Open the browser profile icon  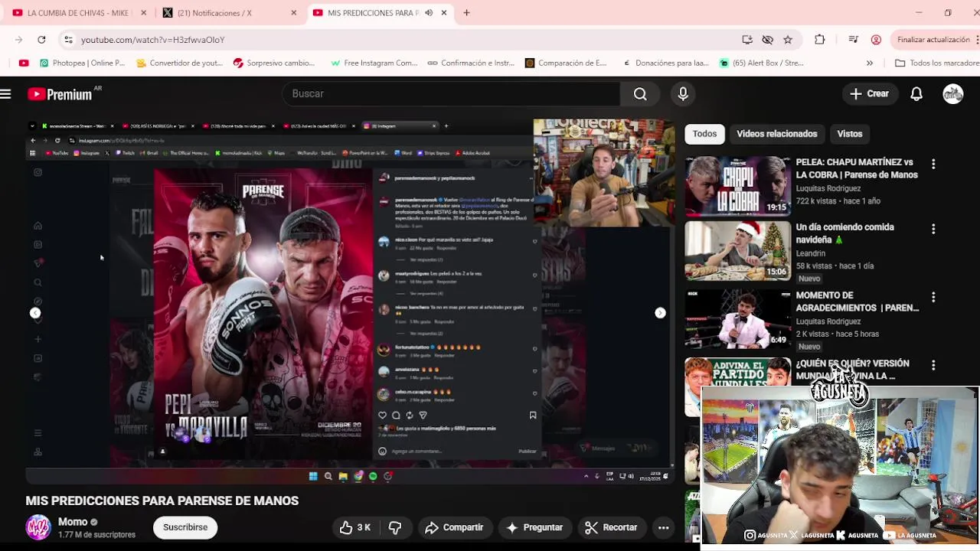pos(876,40)
